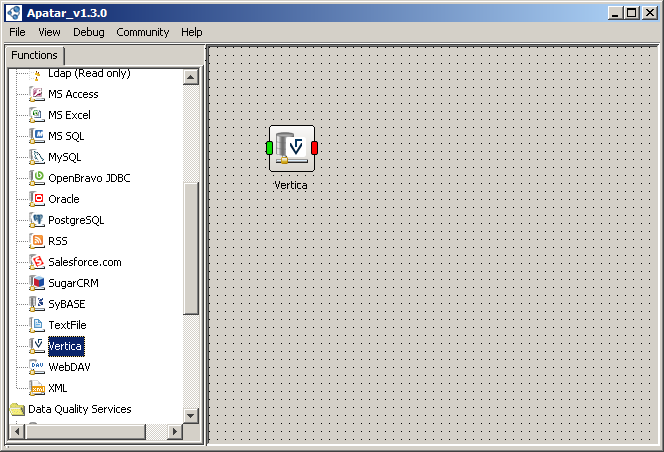The height and width of the screenshot is (452, 664).
Task: Select MS Excel in the tree
Action: click(x=69, y=115)
